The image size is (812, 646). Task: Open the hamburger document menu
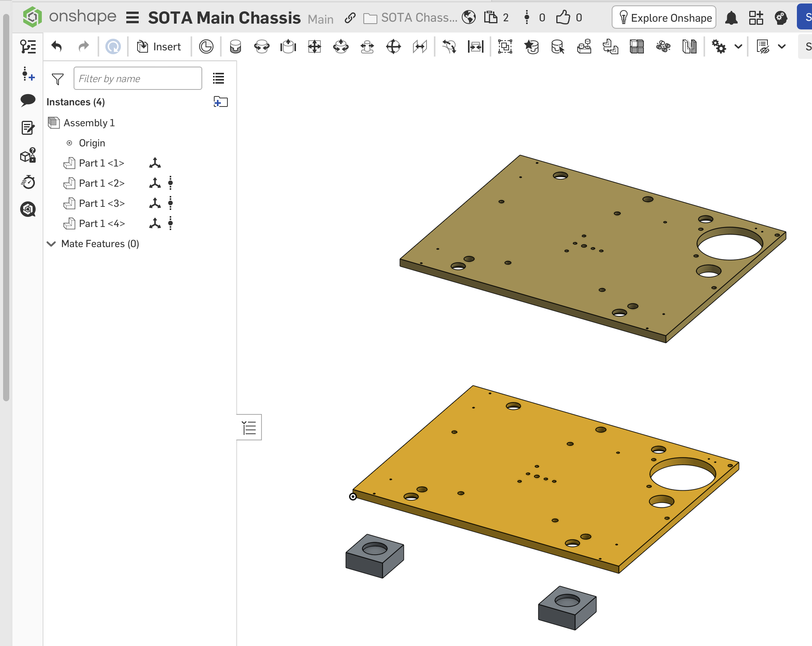click(132, 18)
